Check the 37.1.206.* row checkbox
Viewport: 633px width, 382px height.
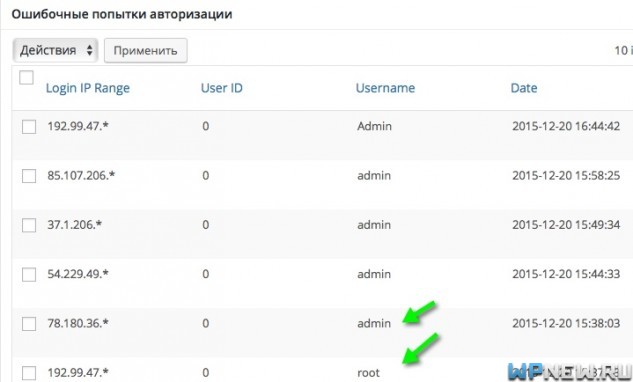(x=29, y=225)
